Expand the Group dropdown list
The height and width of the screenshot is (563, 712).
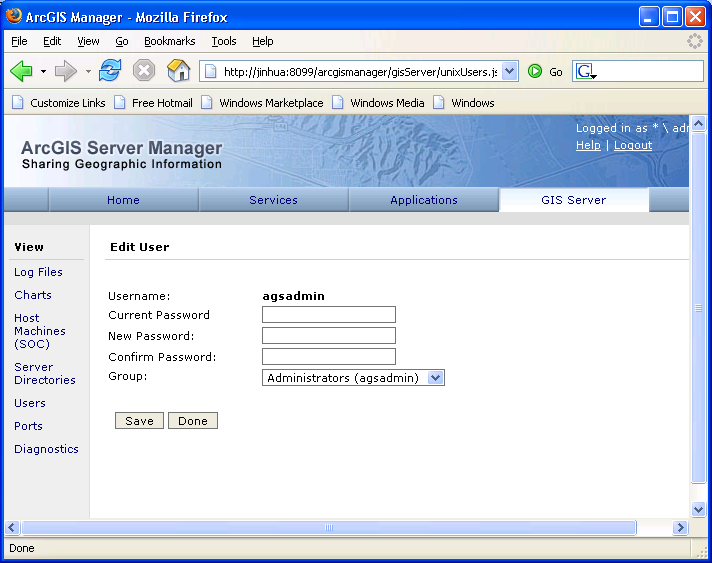(x=435, y=378)
